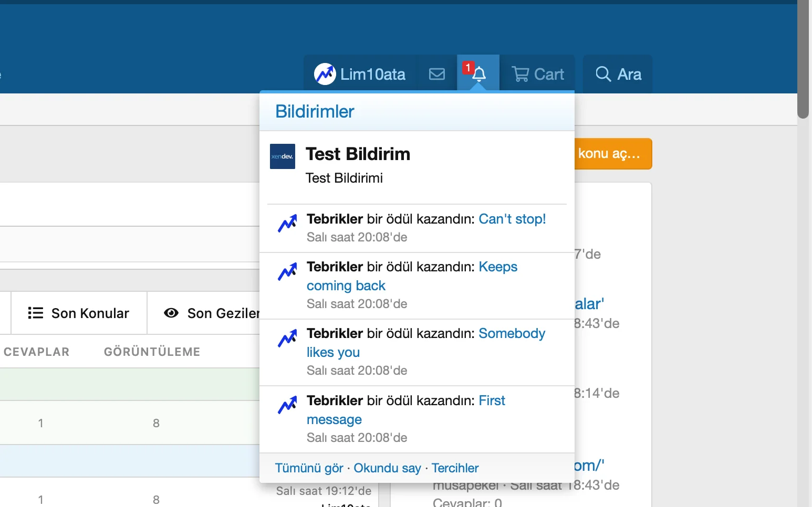Click the Lim10ata user avatar

point(325,74)
